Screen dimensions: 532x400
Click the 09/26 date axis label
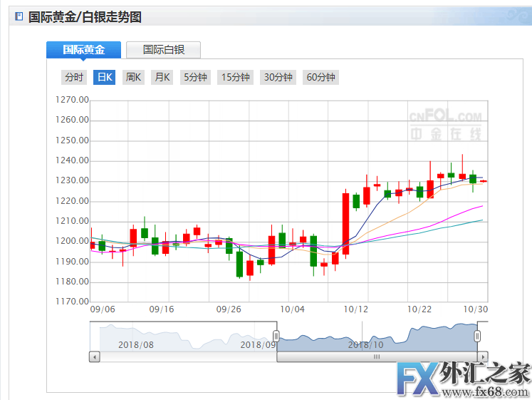(x=229, y=309)
